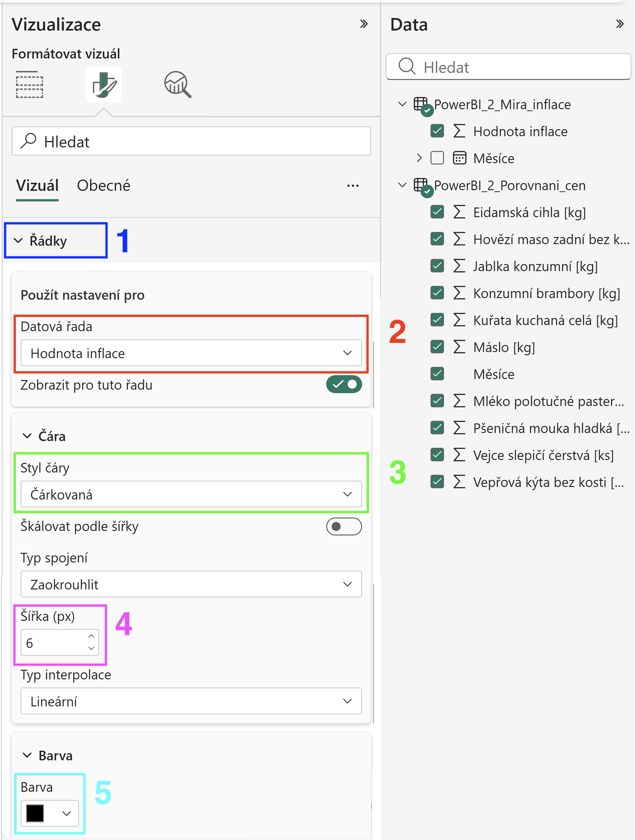635x840 pixels.
Task: Collapse the Barva section
Action: 27,755
